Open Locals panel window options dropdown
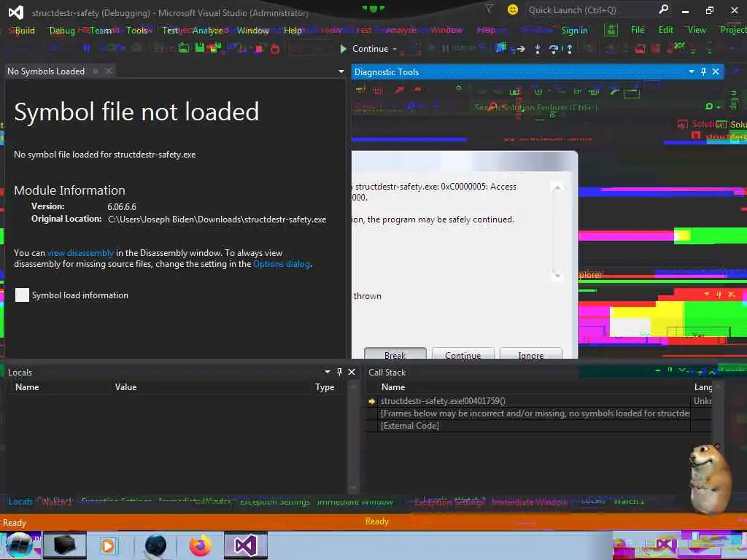 click(x=328, y=372)
